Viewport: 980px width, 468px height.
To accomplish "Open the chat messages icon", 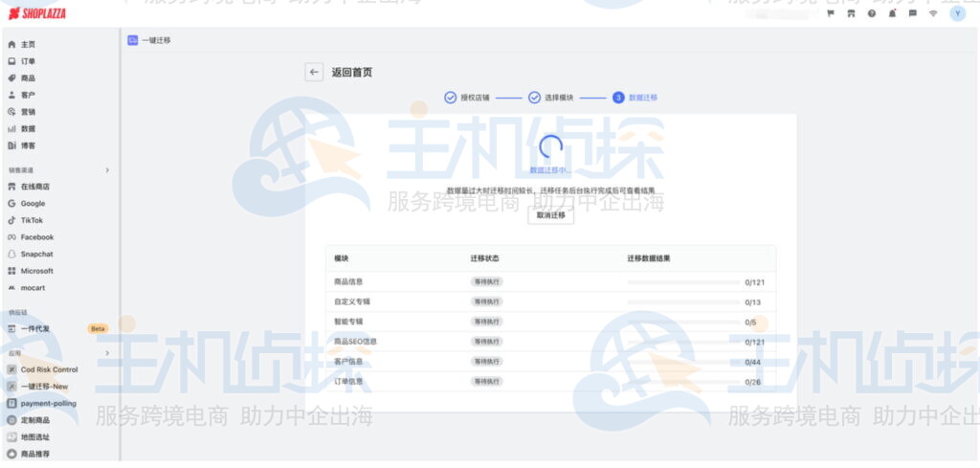I will coord(912,13).
